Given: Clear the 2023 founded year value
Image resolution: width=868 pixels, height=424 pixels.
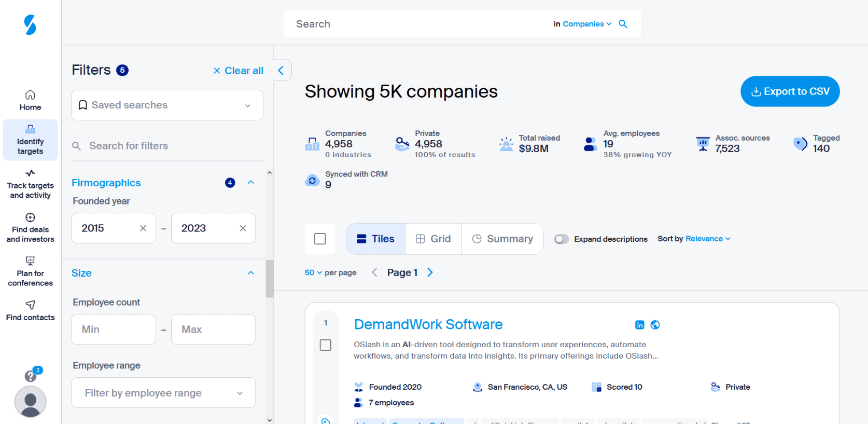Looking at the screenshot, I should click(x=243, y=228).
